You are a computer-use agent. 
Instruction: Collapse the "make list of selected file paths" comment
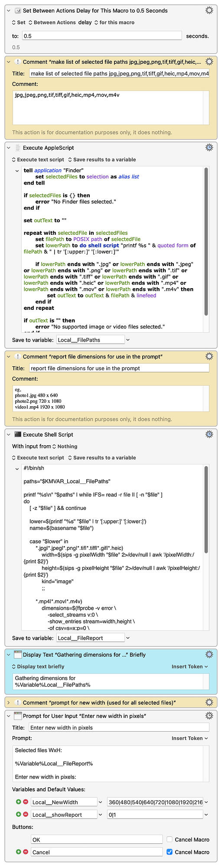[9, 62]
